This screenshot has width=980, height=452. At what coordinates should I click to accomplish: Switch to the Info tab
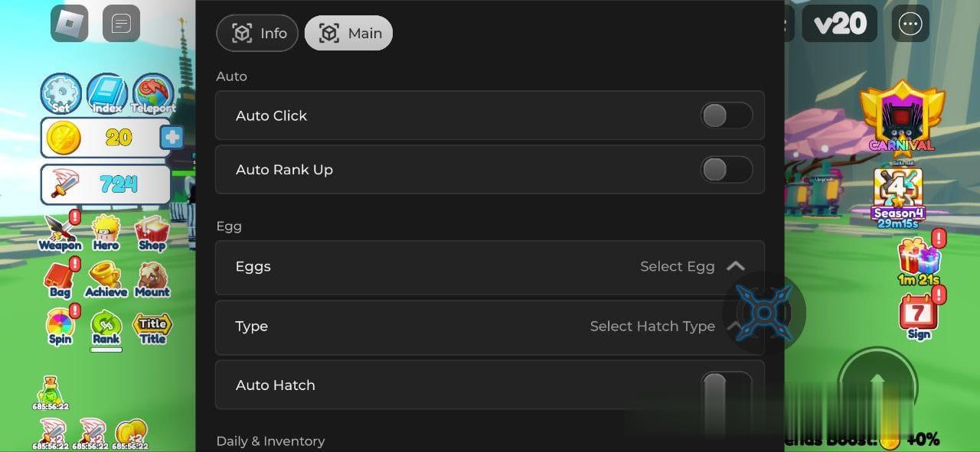pos(258,34)
